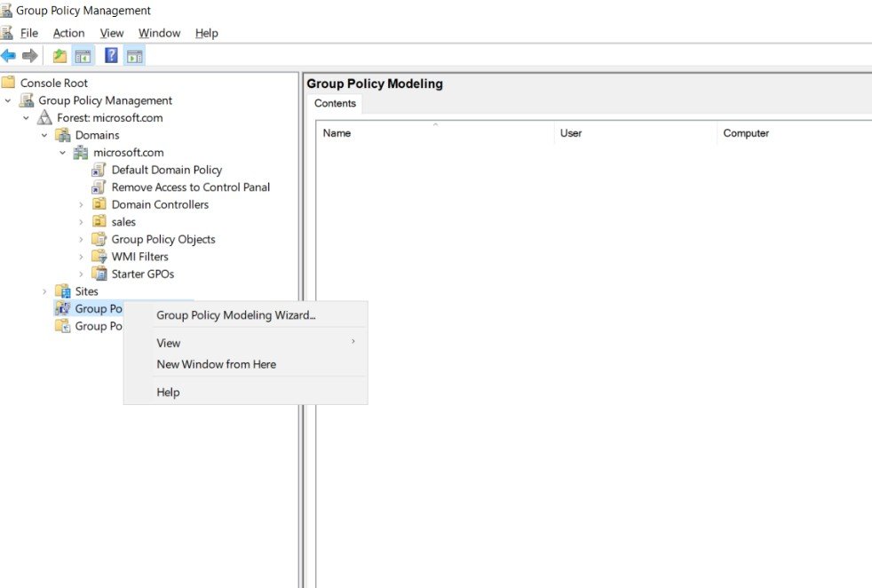Select the Forest: microsoft.com label

pos(109,117)
